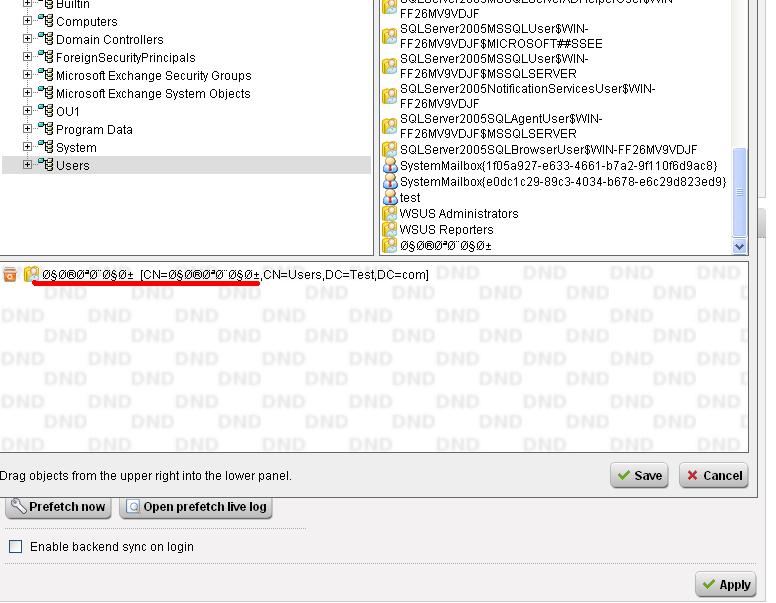Select the Domain Controllers tree item
Screen dimensions: 776x603
pyautogui.click(x=109, y=39)
